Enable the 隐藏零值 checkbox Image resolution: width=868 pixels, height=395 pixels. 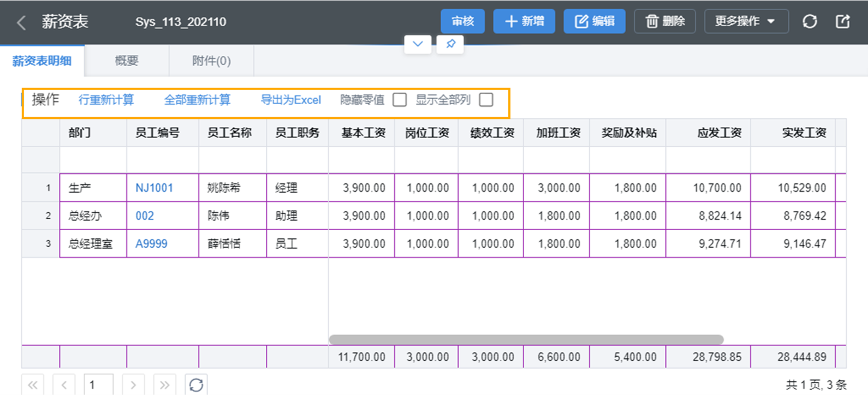[400, 100]
